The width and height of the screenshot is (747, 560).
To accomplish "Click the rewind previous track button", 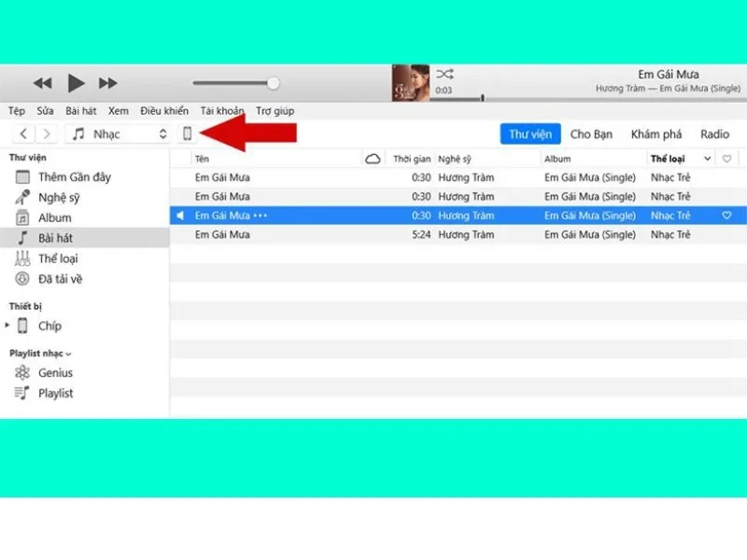I will 42,83.
